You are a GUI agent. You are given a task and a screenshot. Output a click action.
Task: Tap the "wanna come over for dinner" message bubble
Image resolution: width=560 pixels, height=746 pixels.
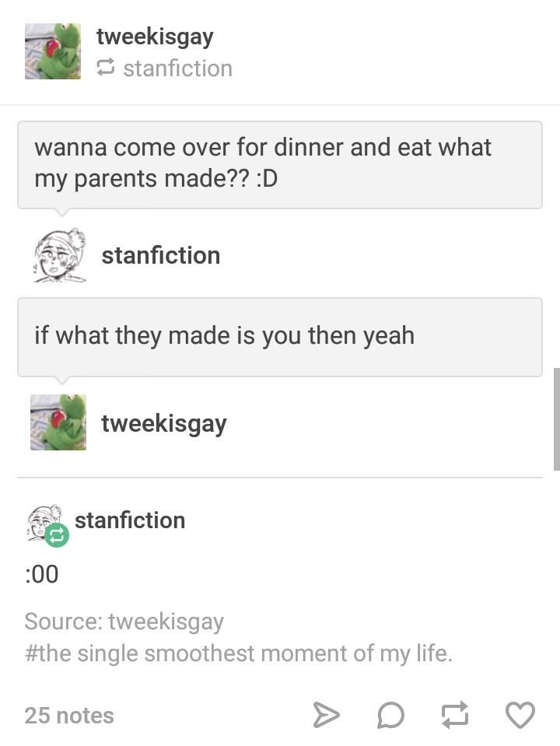click(x=279, y=164)
